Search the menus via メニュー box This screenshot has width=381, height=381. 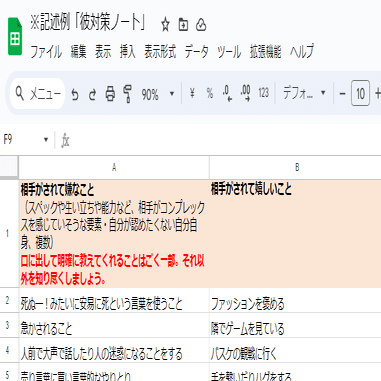(37, 94)
